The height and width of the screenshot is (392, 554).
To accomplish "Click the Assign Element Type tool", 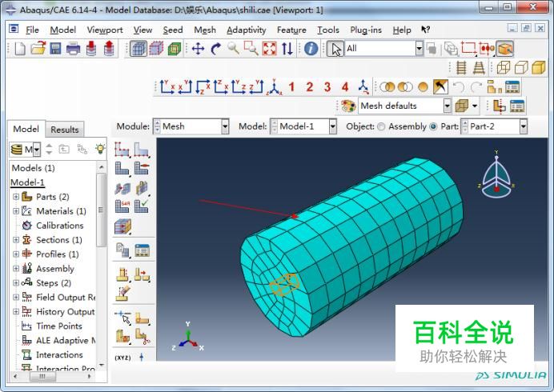I will (122, 206).
